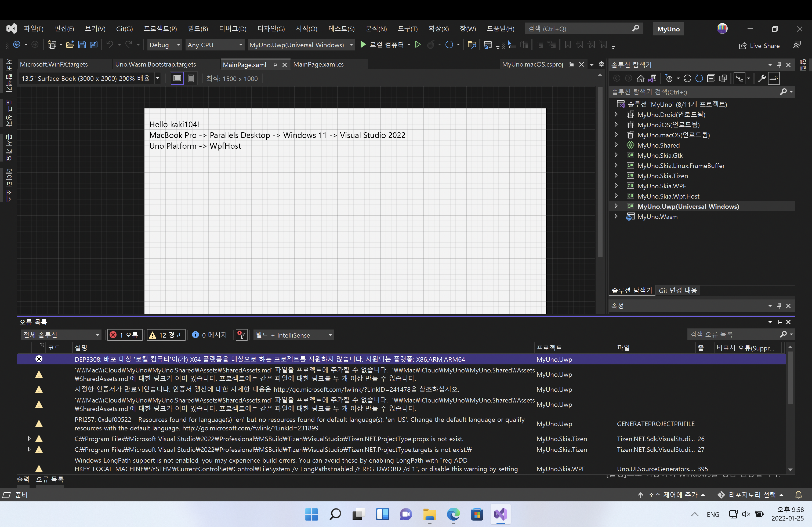
Task: Start debugging with the green play button
Action: [x=363, y=45]
